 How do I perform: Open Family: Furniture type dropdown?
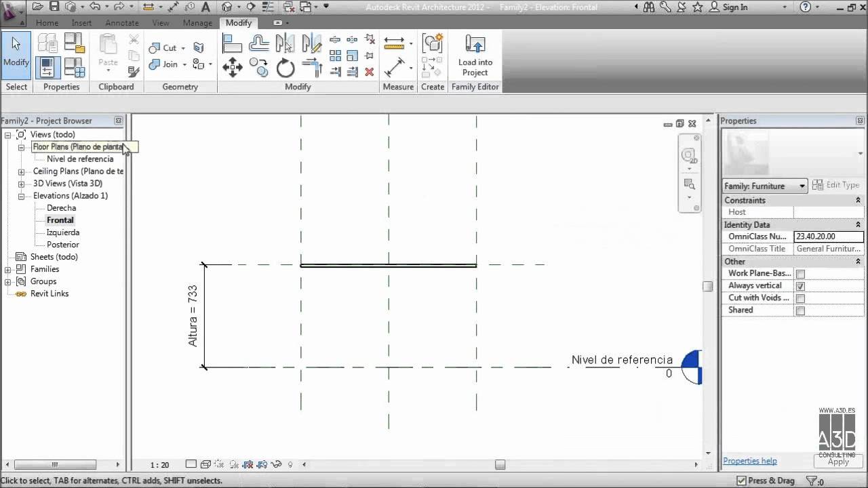tap(765, 186)
